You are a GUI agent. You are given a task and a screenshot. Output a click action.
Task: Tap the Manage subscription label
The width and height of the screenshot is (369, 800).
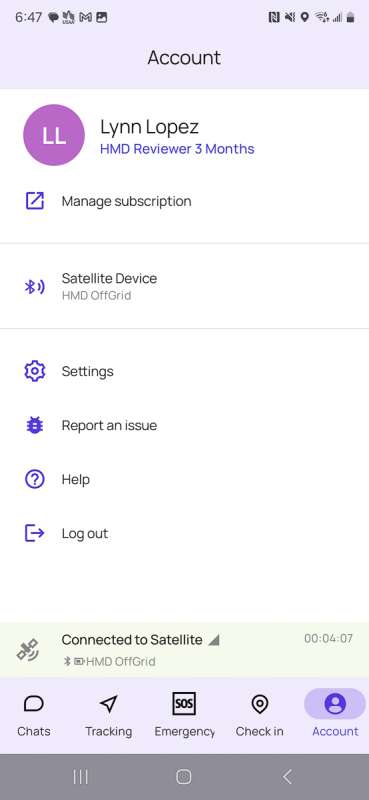[x=127, y=201]
